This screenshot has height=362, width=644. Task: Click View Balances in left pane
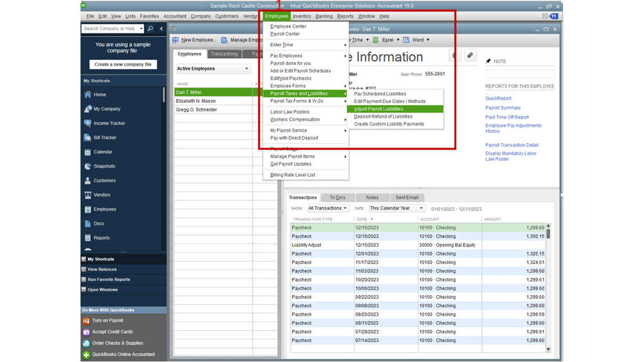click(x=102, y=269)
